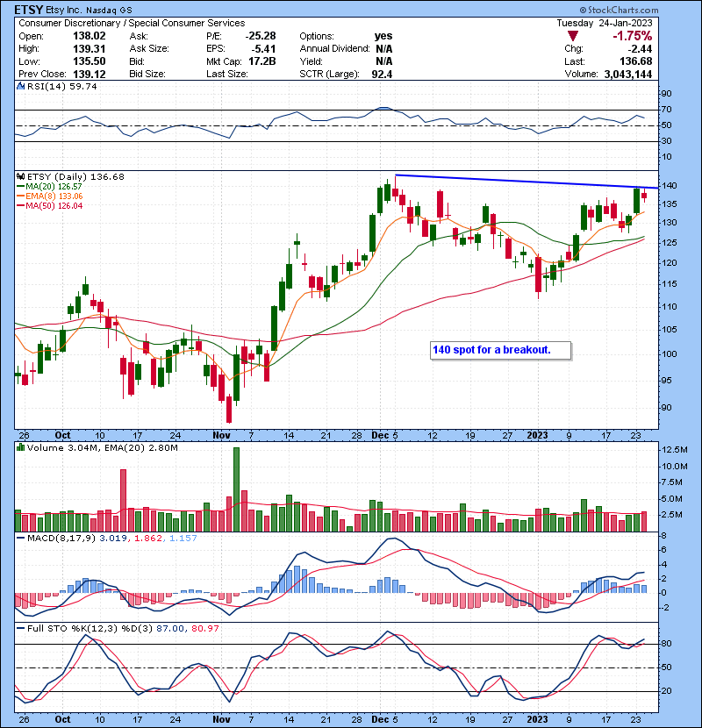Click the 12.5M volume axis label
The height and width of the screenshot is (728, 702).
675,450
